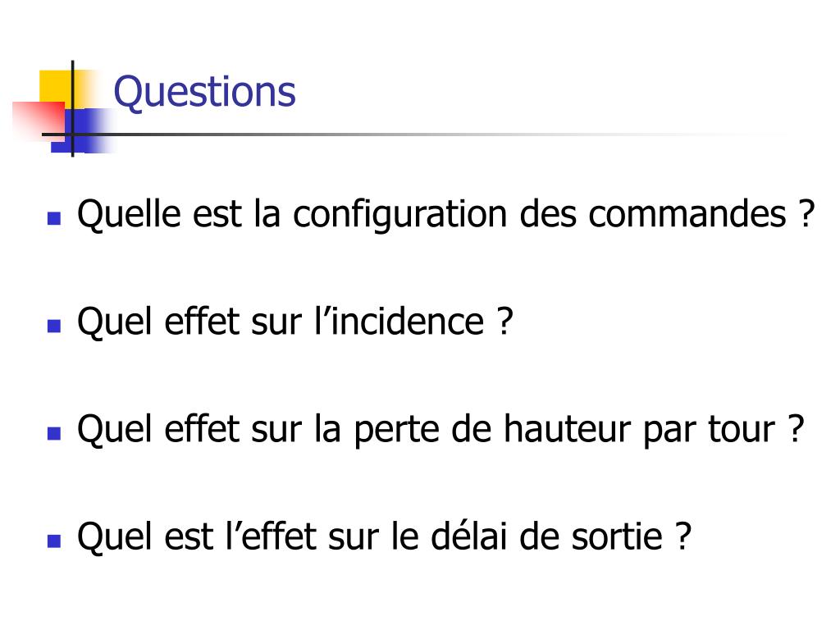840x630 pixels.
Task: Click the vertical black line in the title decoration
Action: [73, 108]
